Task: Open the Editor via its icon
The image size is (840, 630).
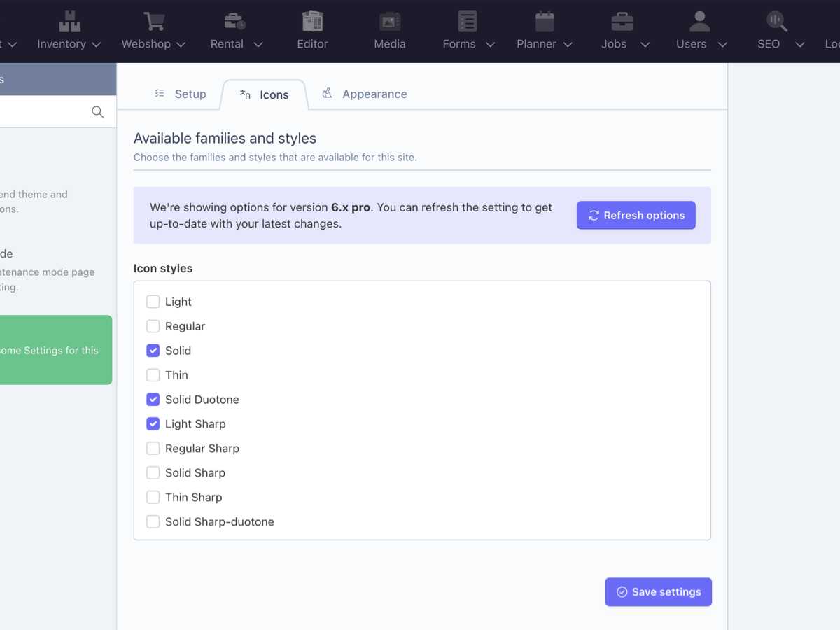Action: (312, 21)
